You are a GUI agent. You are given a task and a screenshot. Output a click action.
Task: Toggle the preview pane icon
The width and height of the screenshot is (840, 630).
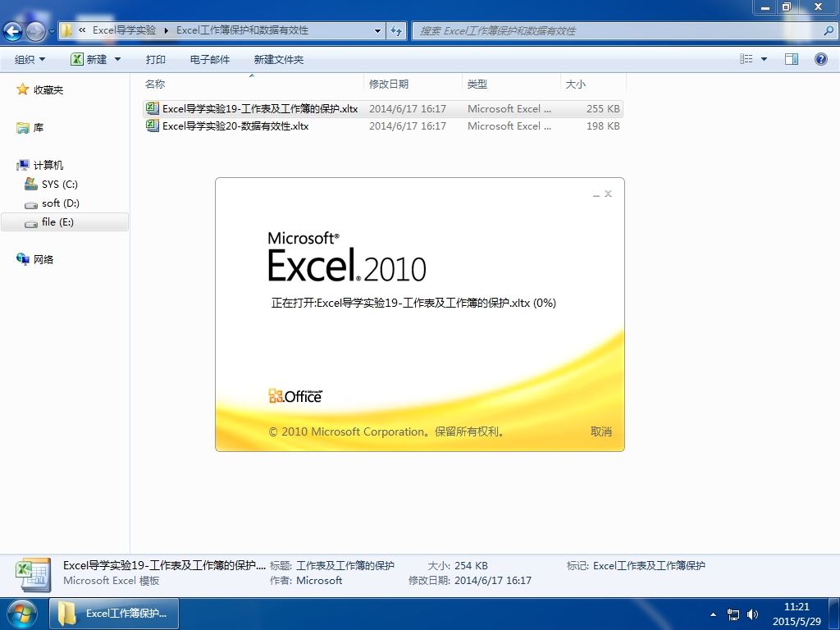792,59
